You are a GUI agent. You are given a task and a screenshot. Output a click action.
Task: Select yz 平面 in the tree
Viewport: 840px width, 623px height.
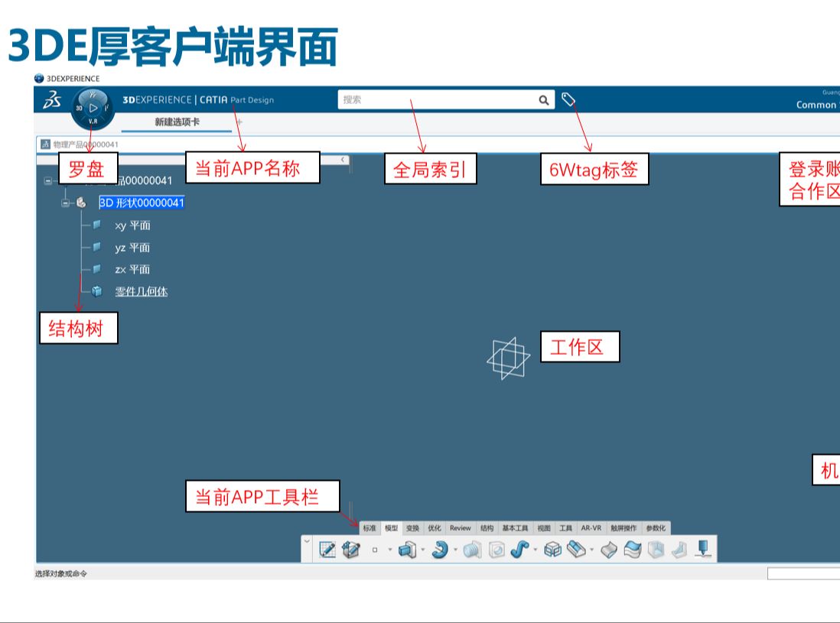[x=132, y=247]
